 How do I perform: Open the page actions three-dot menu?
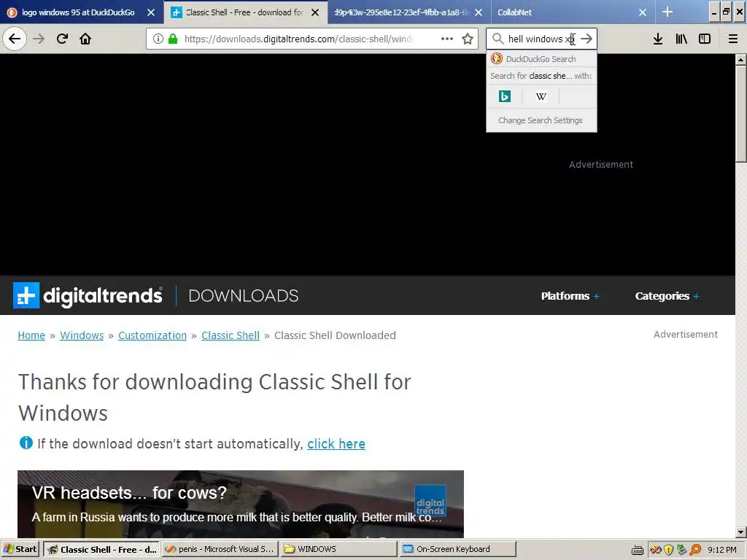click(x=447, y=39)
